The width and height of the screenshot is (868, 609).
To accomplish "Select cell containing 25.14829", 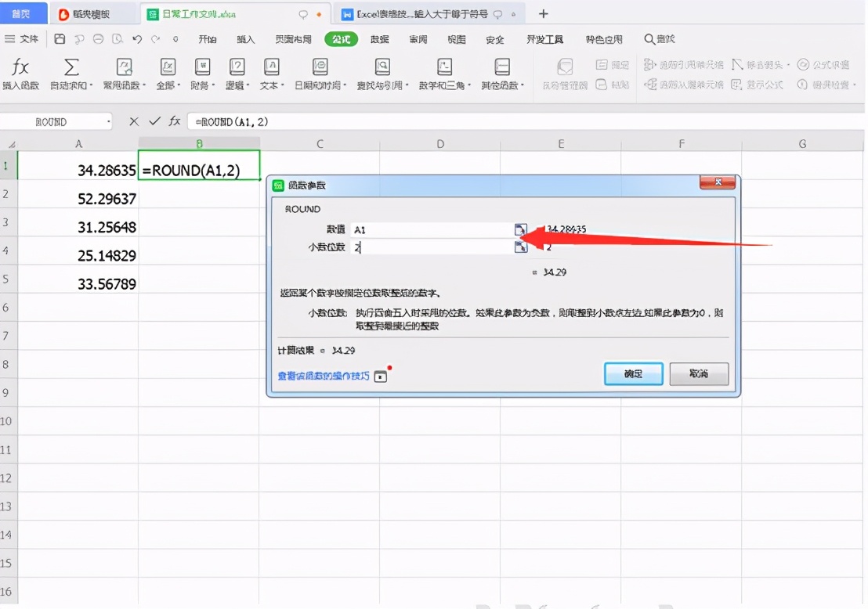I will (78, 251).
